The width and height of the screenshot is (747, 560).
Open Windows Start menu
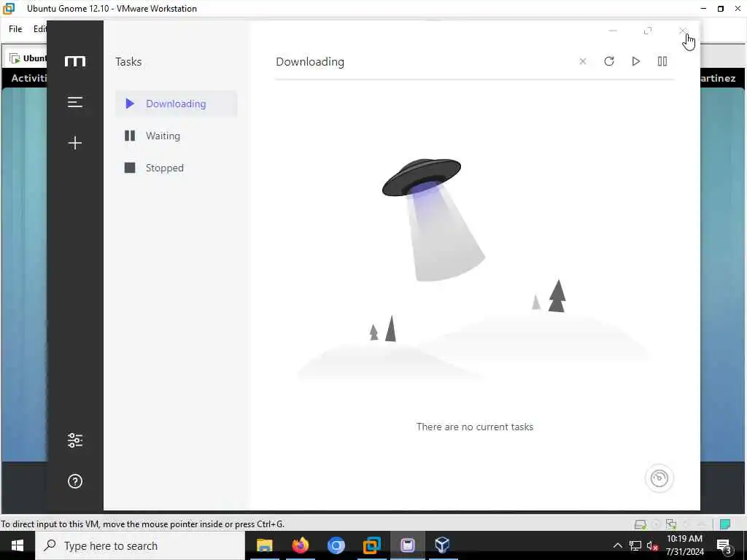[18, 545]
